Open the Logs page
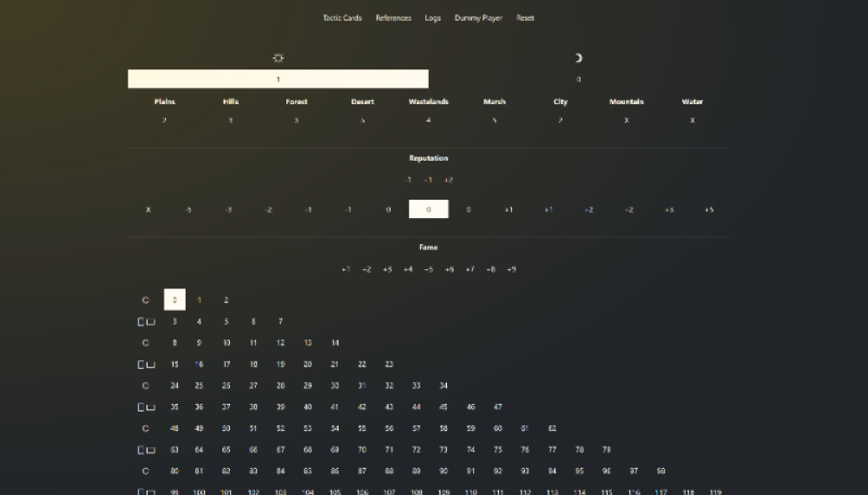Screen dimensions: 868x495 433,18
